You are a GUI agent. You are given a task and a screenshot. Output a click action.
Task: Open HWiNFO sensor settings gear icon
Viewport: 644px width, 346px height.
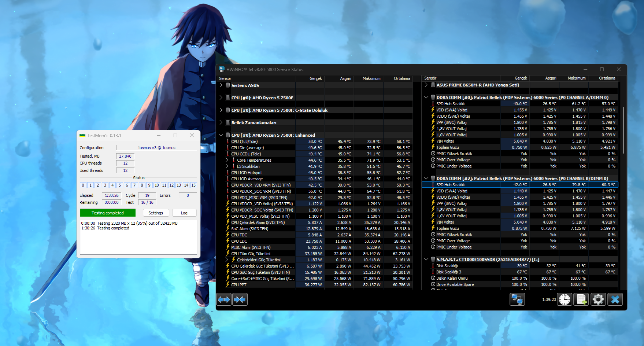coord(598,299)
